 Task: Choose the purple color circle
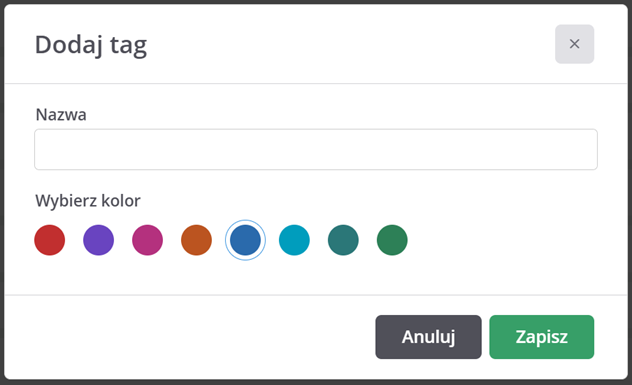pos(98,240)
